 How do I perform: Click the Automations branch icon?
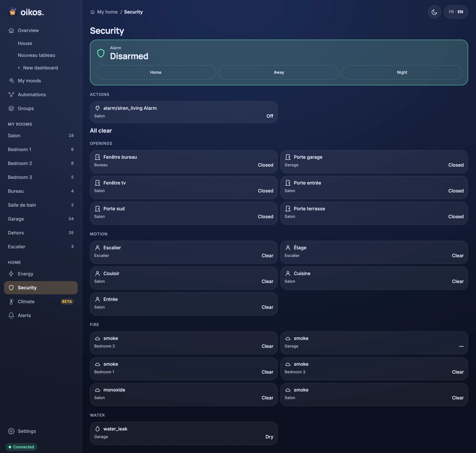(x=11, y=94)
